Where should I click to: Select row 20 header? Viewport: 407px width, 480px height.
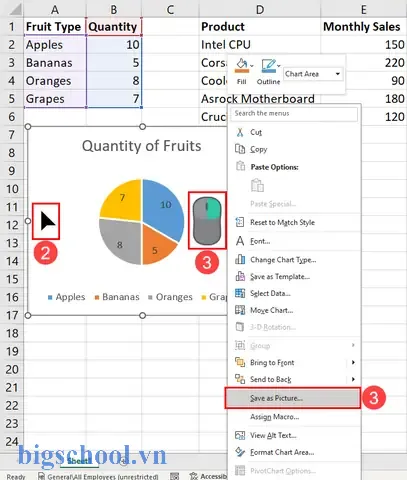click(12, 369)
